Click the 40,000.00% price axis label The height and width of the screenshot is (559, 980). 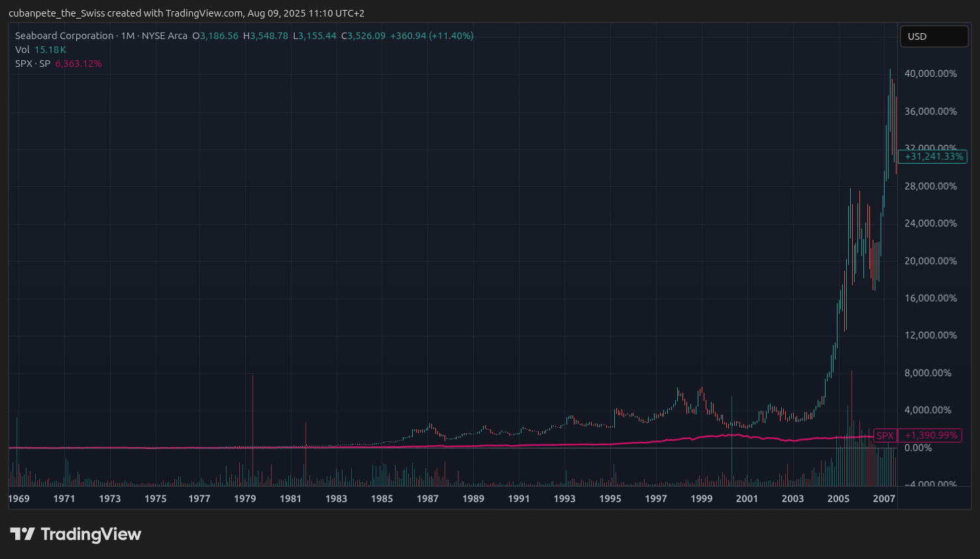(x=930, y=74)
